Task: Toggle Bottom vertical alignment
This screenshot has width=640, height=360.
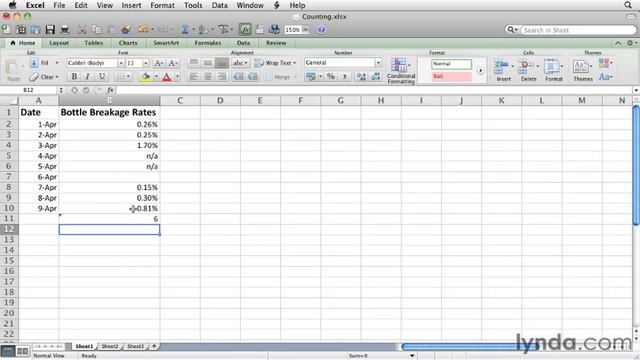Action: 222,63
